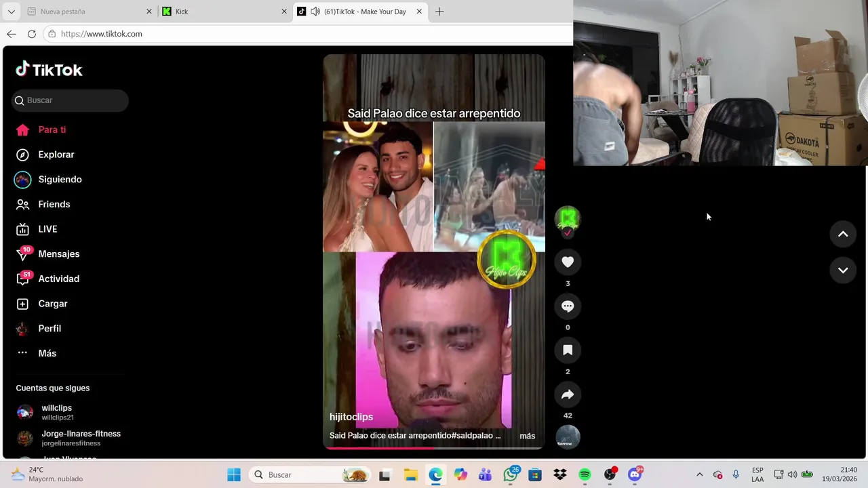Open the volume speaker tray icon
Image resolution: width=868 pixels, height=488 pixels.
(x=792, y=474)
